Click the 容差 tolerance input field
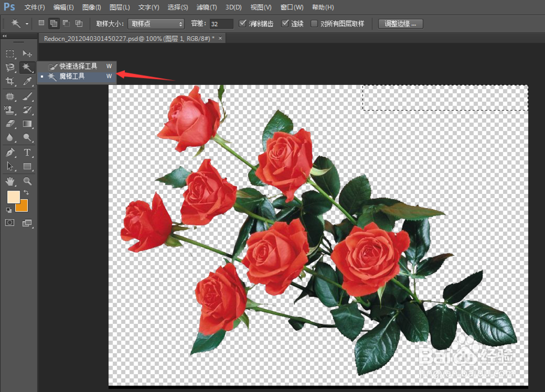The height and width of the screenshot is (392, 545). click(x=221, y=24)
